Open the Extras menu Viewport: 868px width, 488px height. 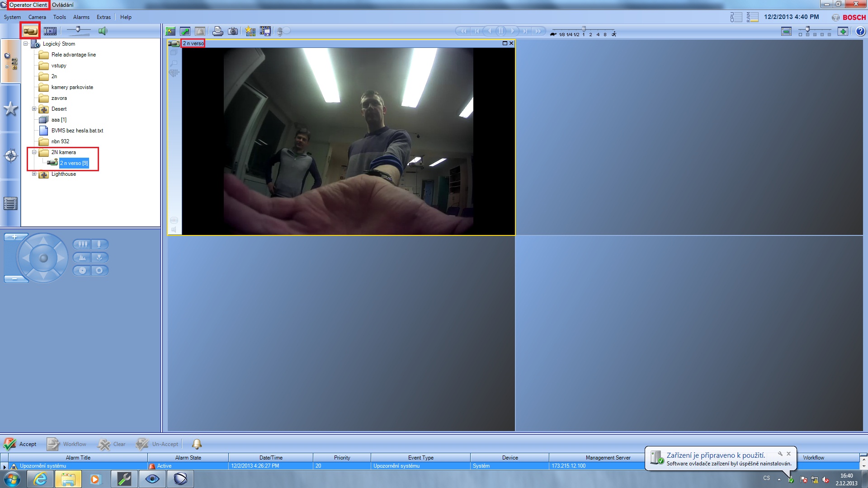(x=104, y=17)
